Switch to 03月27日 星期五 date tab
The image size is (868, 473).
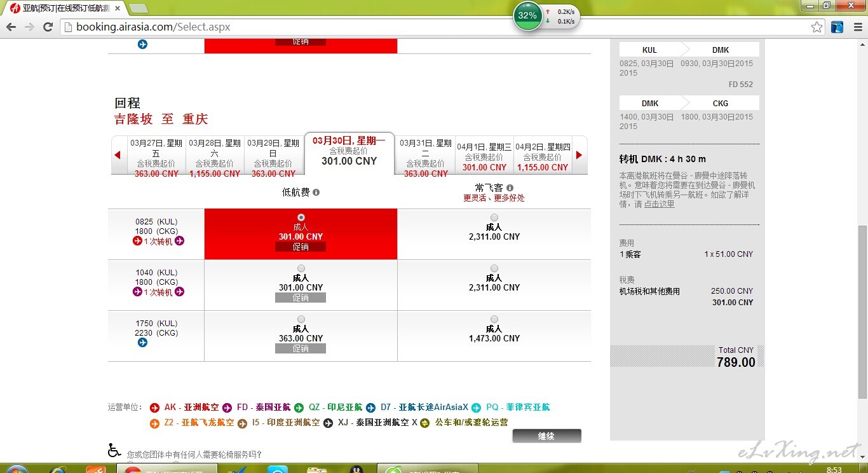coord(156,156)
